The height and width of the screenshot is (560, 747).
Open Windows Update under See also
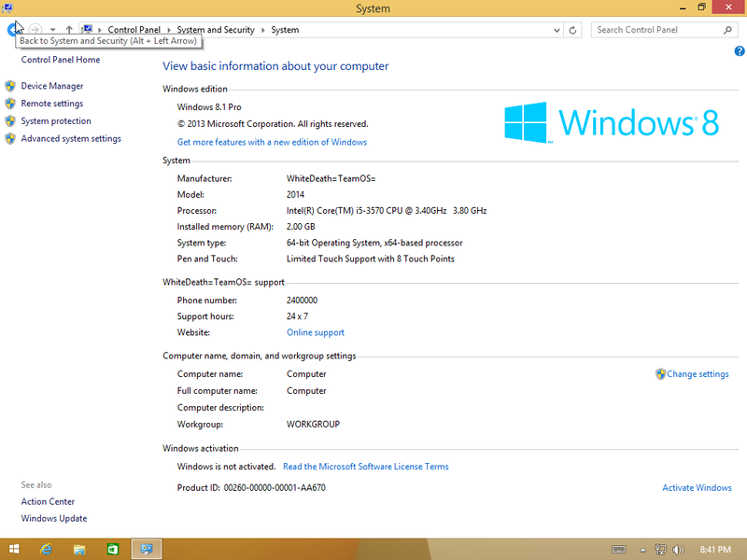[x=54, y=518]
